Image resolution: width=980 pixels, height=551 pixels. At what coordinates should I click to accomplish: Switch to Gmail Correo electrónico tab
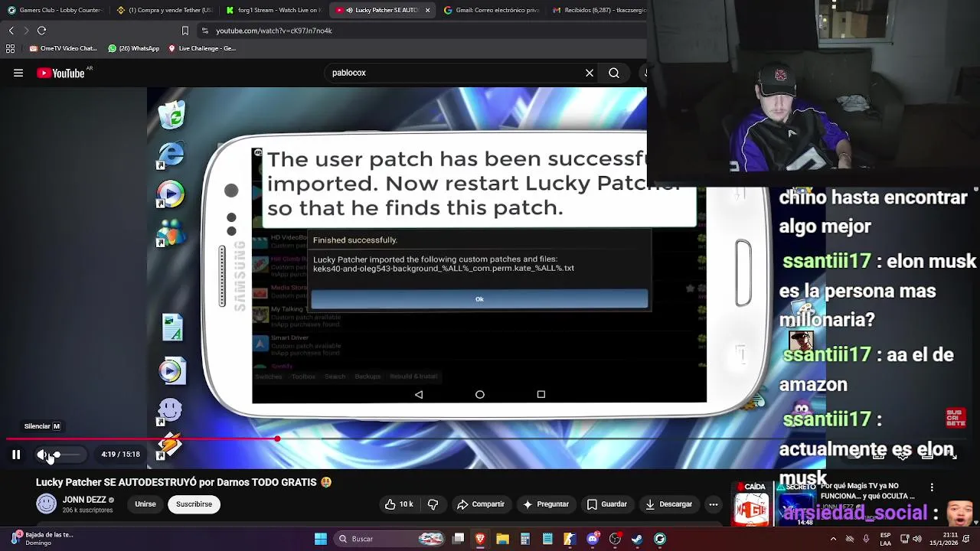point(492,10)
